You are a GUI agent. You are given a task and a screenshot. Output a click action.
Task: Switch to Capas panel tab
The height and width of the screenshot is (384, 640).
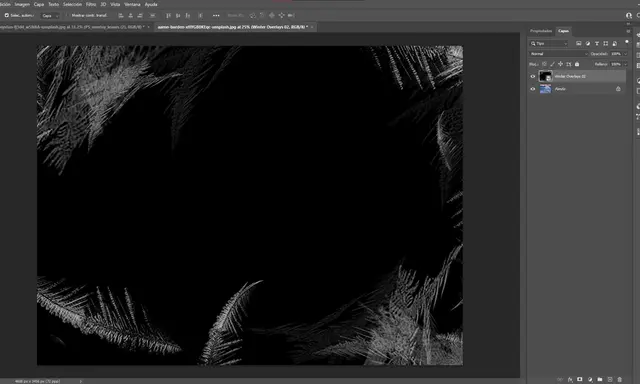[x=563, y=31]
